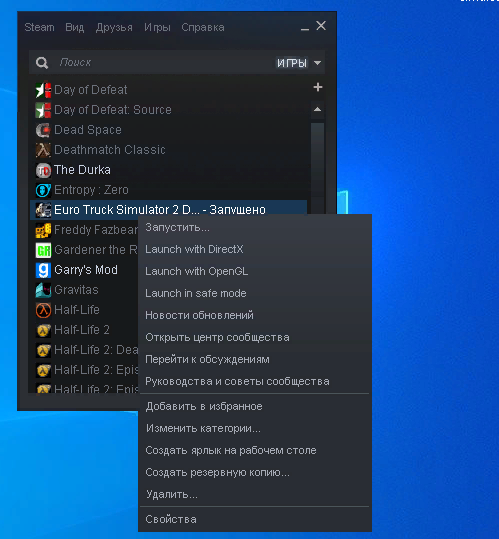Click the blue Garry's Mod icon

43,270
